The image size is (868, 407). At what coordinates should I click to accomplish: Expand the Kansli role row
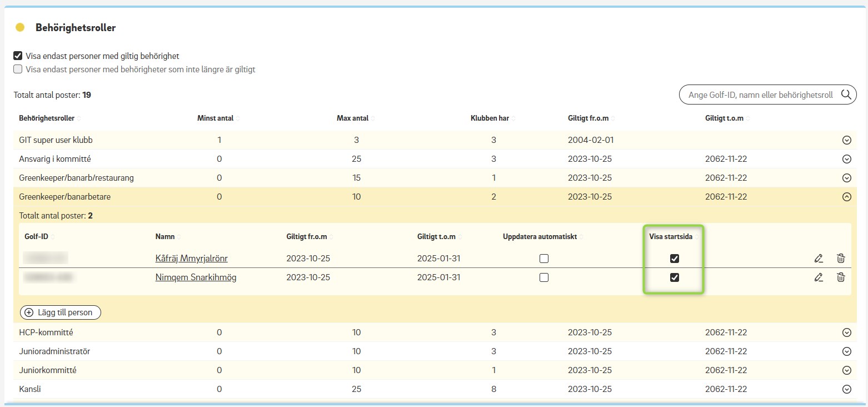[x=847, y=389]
